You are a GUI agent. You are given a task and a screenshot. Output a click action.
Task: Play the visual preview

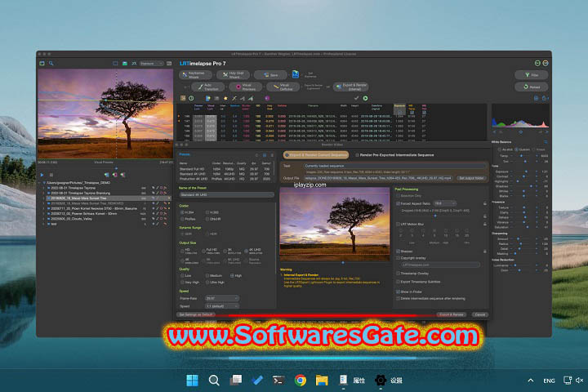[x=42, y=175]
